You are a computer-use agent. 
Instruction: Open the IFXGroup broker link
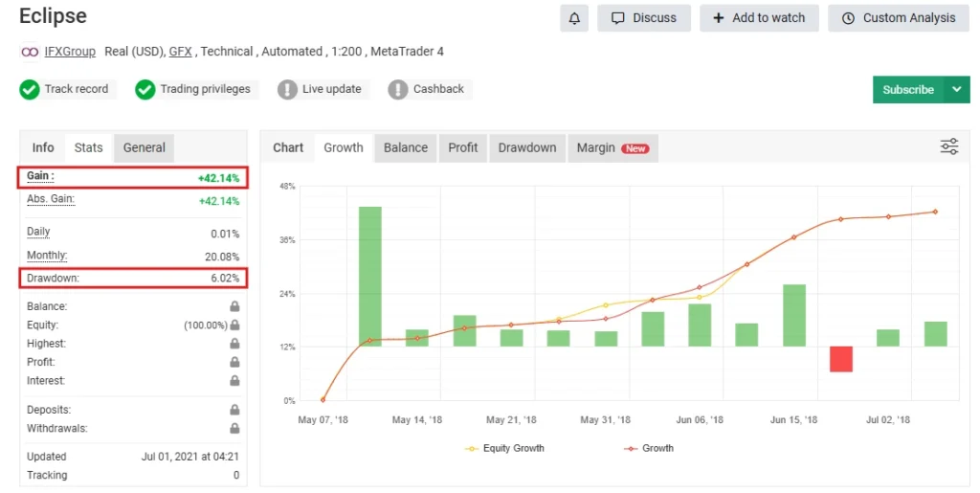(70, 52)
